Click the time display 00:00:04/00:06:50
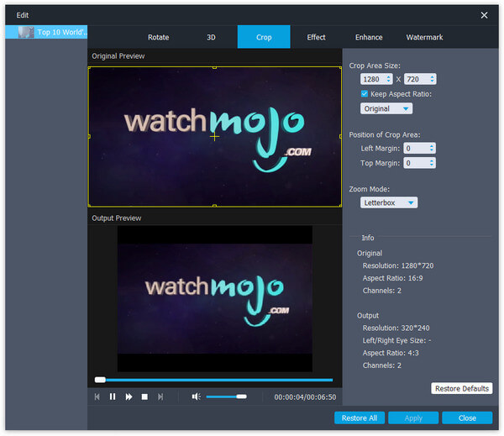Image resolution: width=504 pixels, height=436 pixels. (305, 397)
